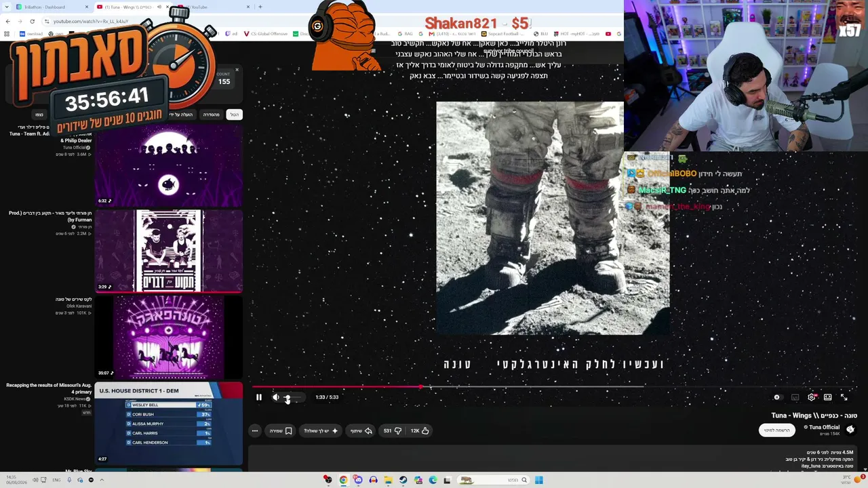Viewport: 868px width, 488px height.
Task: Click the video progress scrubber dot
Action: [x=421, y=387]
